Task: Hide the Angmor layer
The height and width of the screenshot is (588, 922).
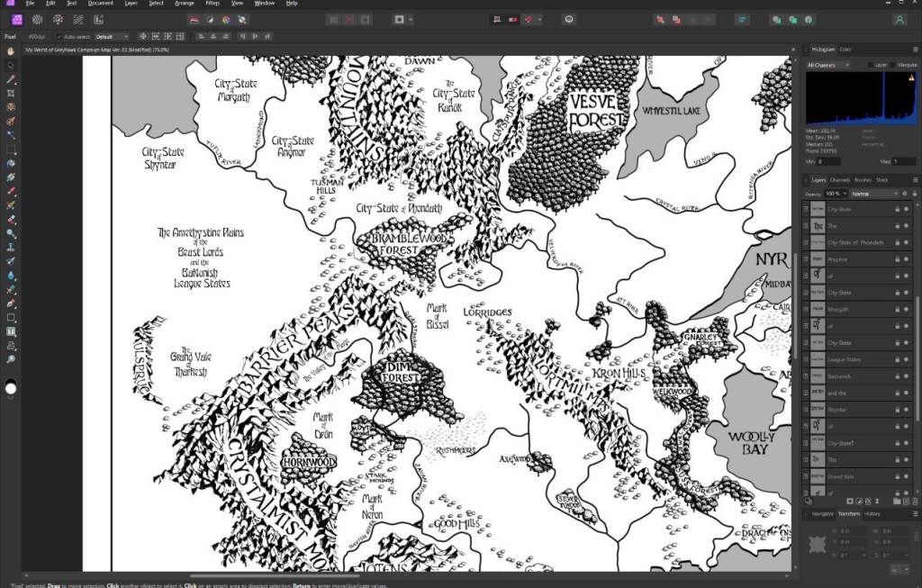Action: tap(906, 259)
